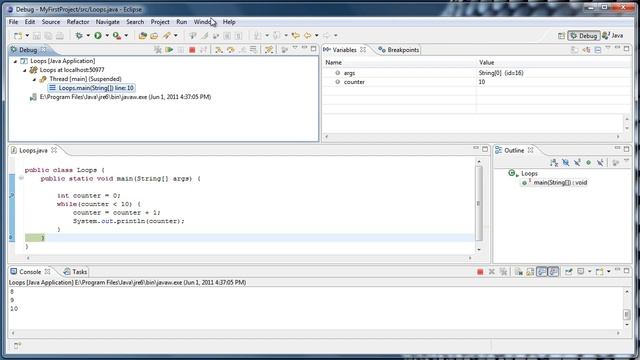Click the Search flashlight icon in toolbar
This screenshot has height=360, width=640.
click(x=167, y=36)
